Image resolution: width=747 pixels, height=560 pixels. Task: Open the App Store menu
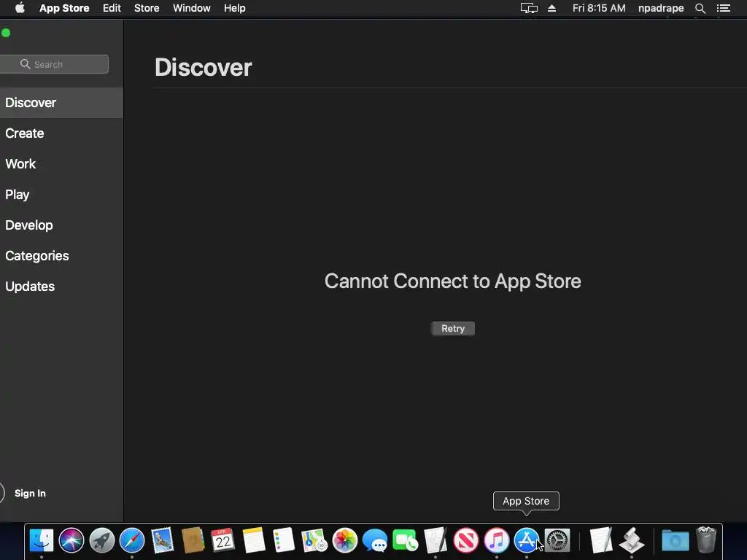point(64,8)
